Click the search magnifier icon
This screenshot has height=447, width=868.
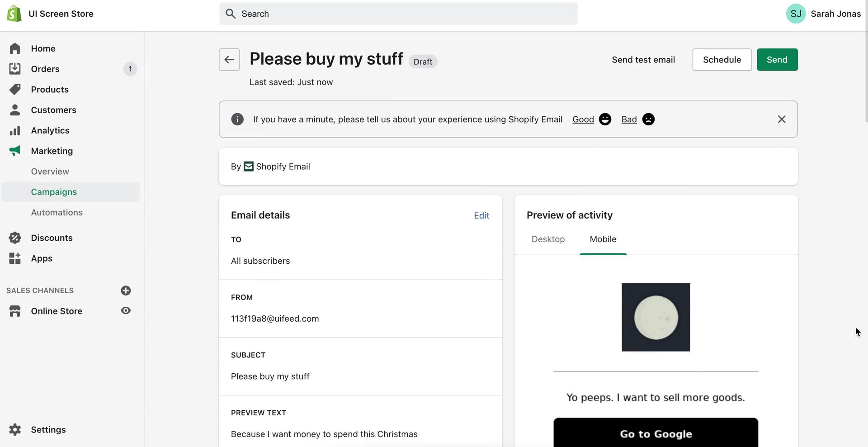[231, 14]
